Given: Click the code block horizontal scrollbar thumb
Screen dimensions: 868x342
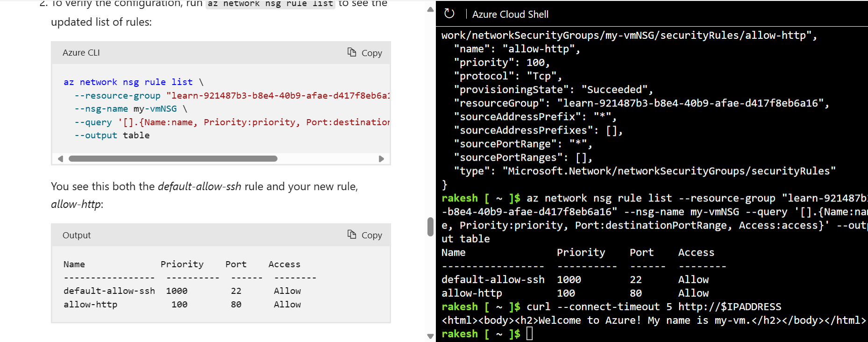Looking at the screenshot, I should tap(173, 159).
